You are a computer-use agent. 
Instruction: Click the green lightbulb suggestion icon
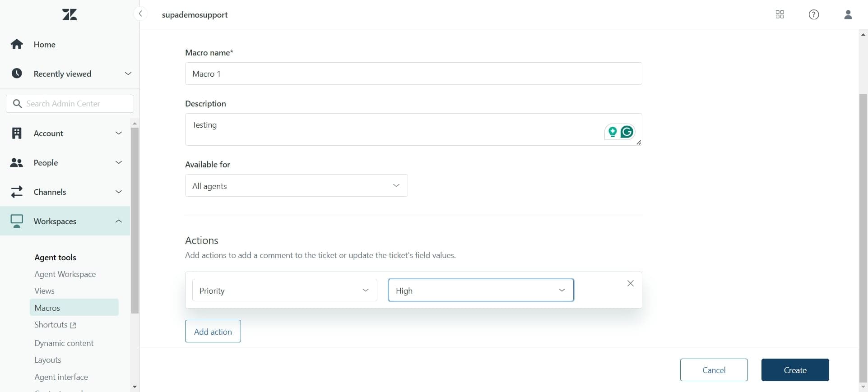tap(613, 132)
